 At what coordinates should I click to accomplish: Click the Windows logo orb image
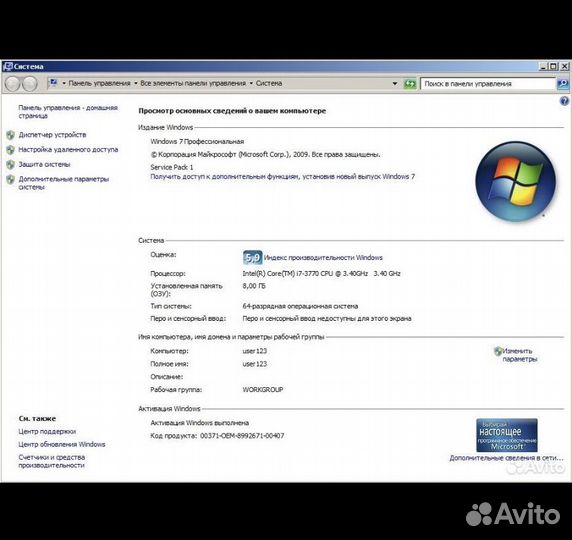click(515, 181)
